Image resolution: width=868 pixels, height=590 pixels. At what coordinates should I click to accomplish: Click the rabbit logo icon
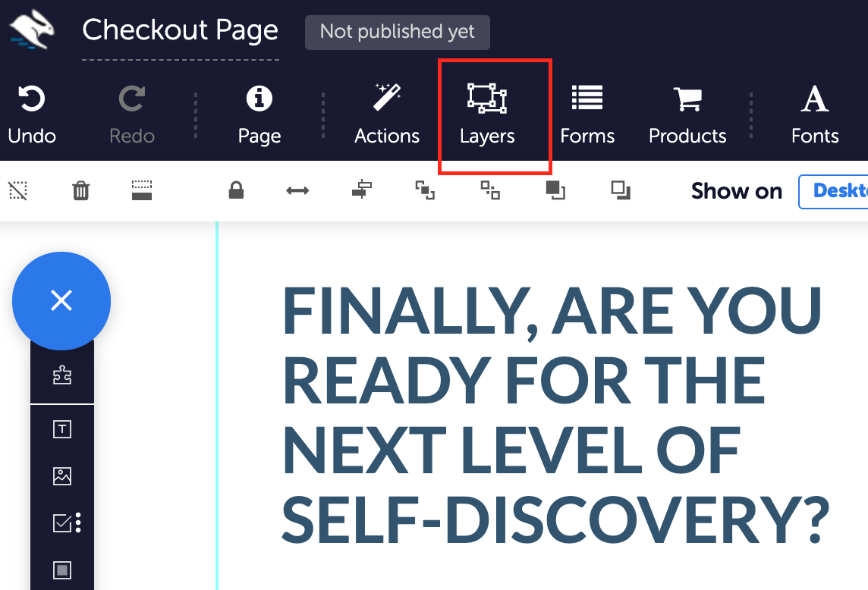(32, 30)
